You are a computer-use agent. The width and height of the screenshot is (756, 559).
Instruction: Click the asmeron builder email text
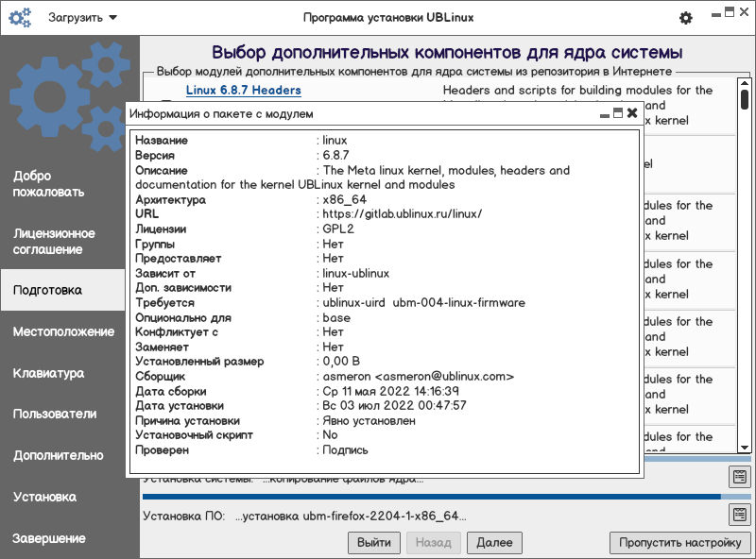[x=418, y=377]
